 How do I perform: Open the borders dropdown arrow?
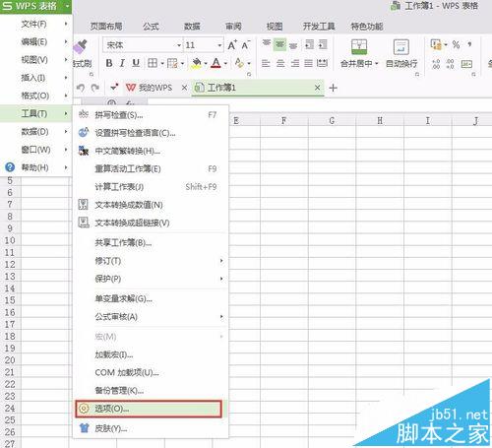[162, 63]
